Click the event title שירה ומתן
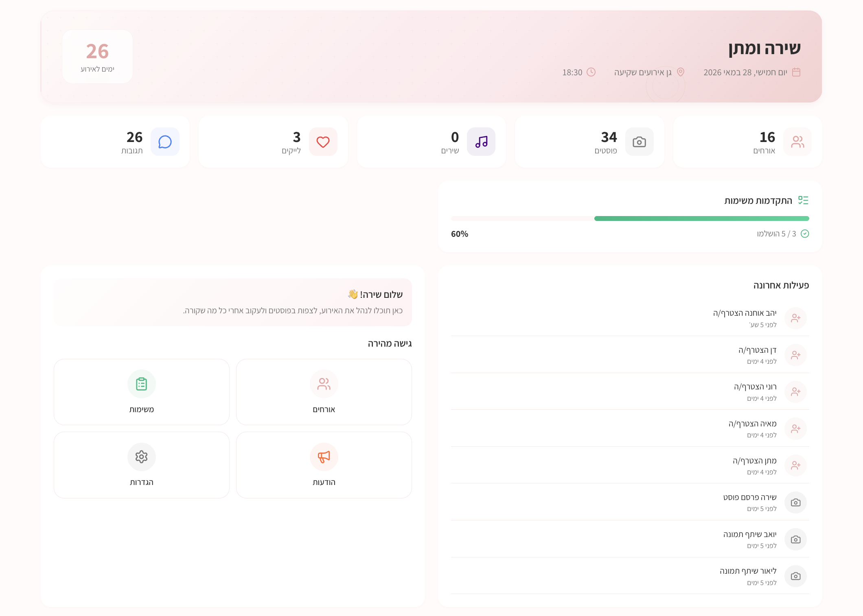 [x=764, y=48]
